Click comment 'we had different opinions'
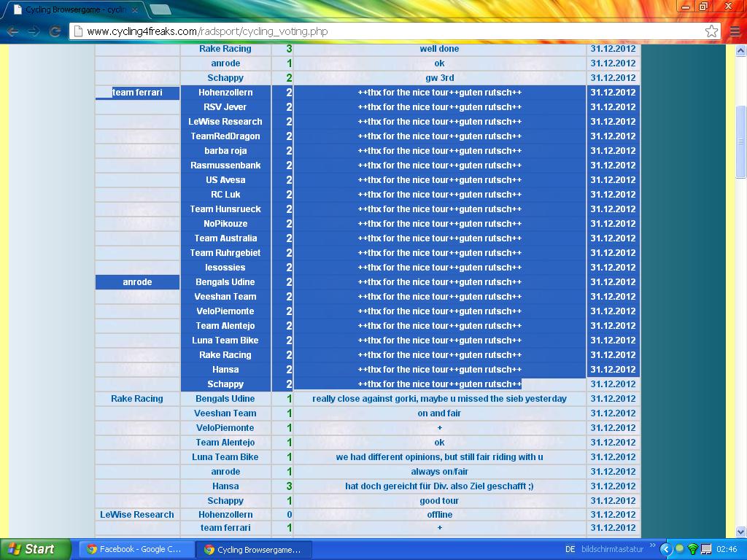 point(439,457)
